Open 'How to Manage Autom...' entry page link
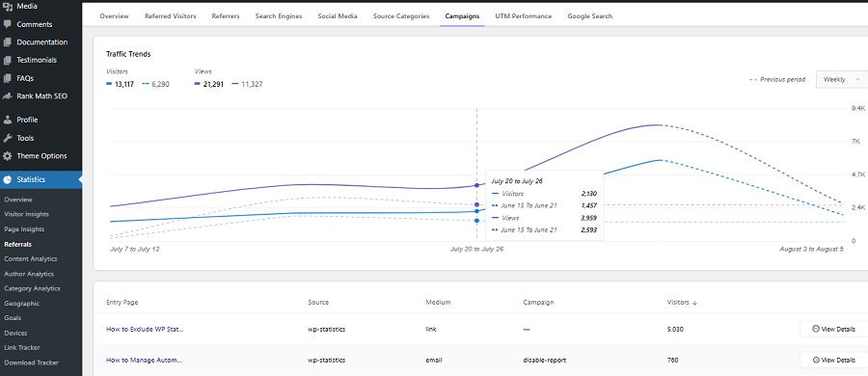The width and height of the screenshot is (868, 376). click(x=144, y=360)
